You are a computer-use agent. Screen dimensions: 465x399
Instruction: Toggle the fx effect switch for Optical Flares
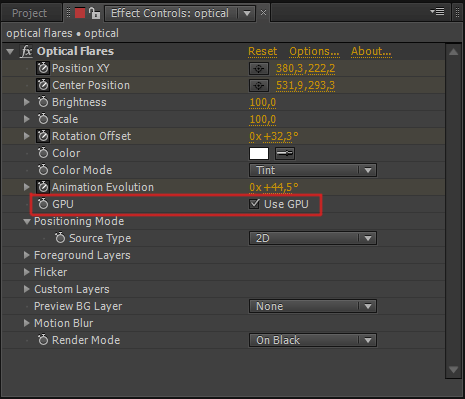[x=26, y=51]
